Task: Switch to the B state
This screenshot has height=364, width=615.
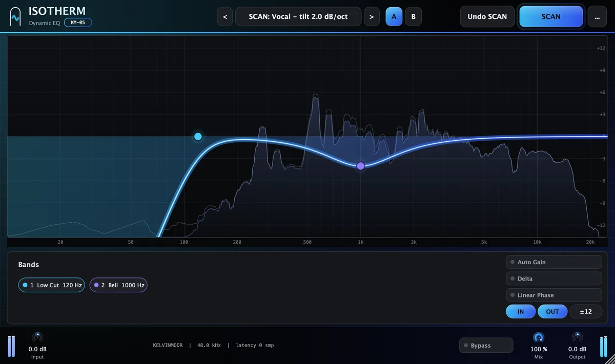Action: click(413, 16)
